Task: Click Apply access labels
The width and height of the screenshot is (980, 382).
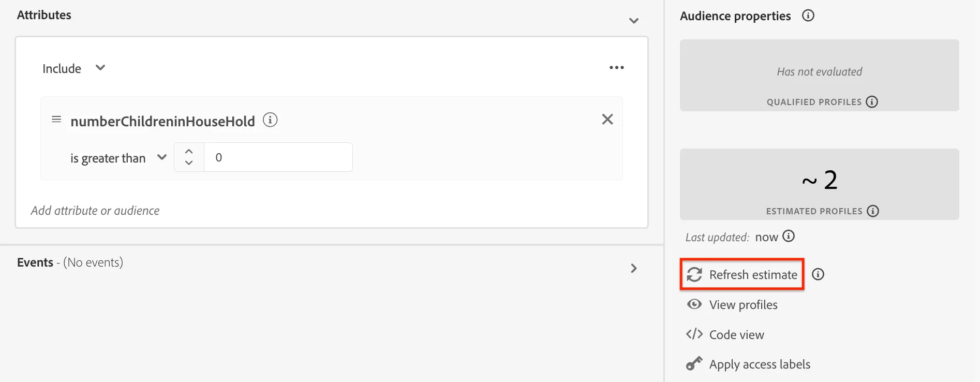Action: pyautogui.click(x=748, y=364)
